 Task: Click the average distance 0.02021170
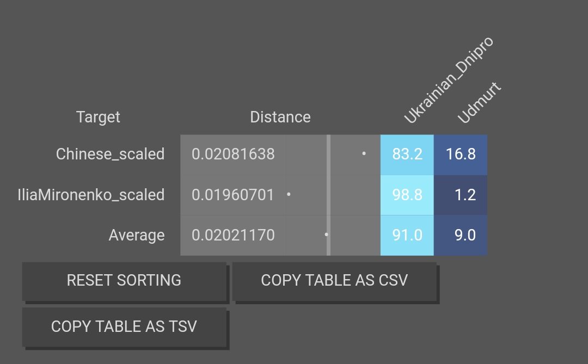click(233, 235)
